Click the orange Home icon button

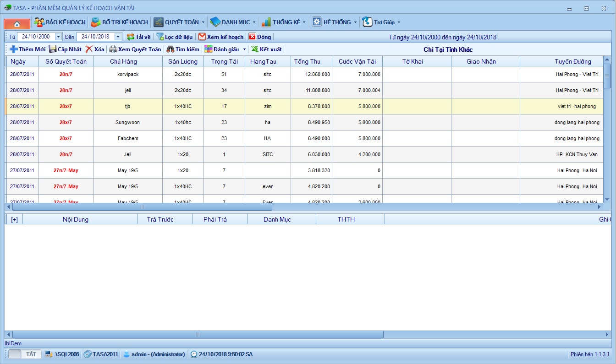click(x=17, y=23)
